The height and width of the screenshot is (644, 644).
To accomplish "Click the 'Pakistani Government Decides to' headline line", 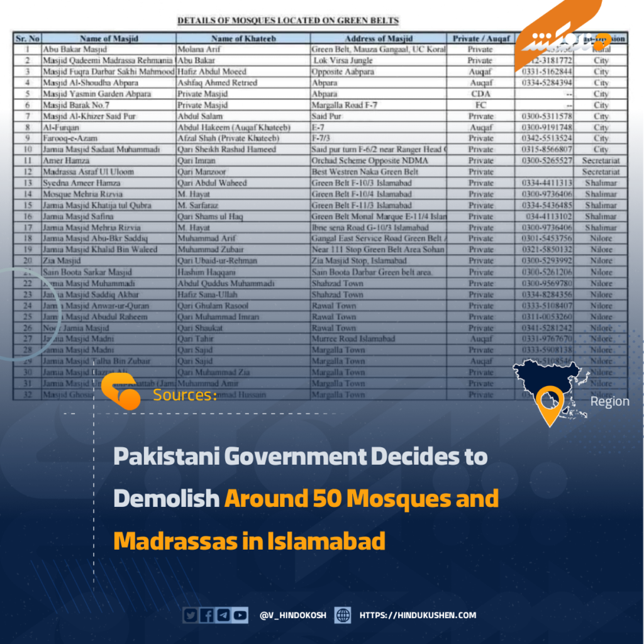I will 301,456.
